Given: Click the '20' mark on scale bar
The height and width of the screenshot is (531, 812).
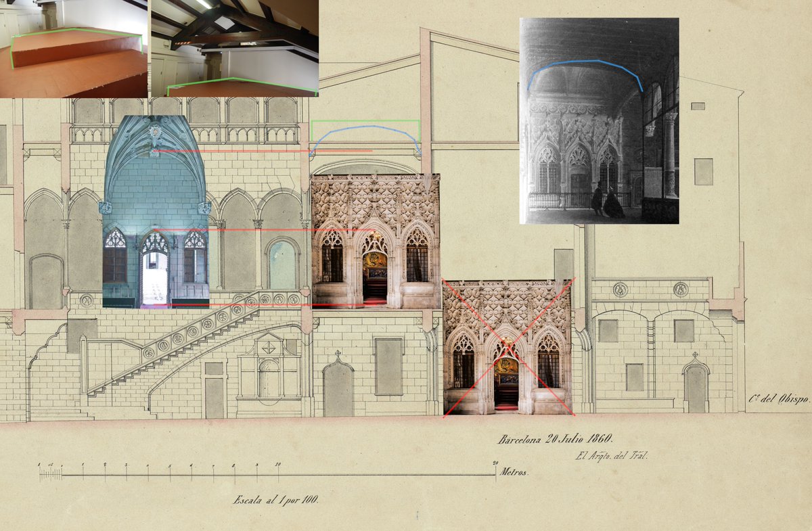Looking at the screenshot, I should click(495, 464).
